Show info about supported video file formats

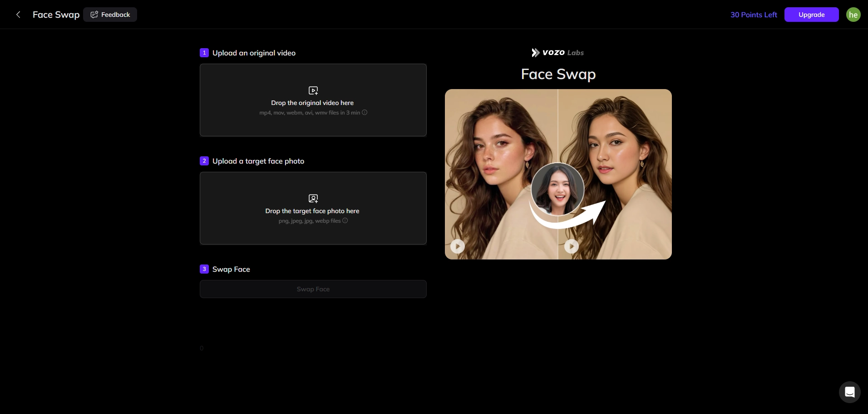pos(365,112)
